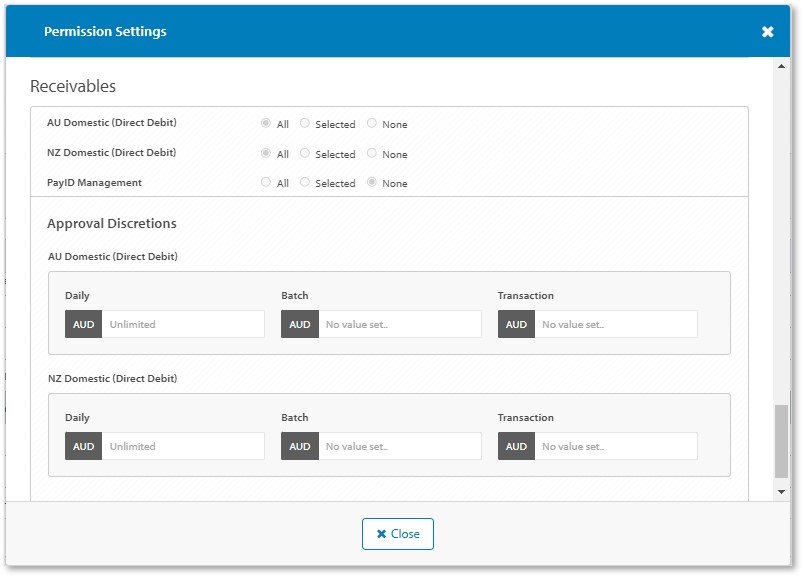
Task: Click the Close button at bottom
Action: tap(397, 534)
